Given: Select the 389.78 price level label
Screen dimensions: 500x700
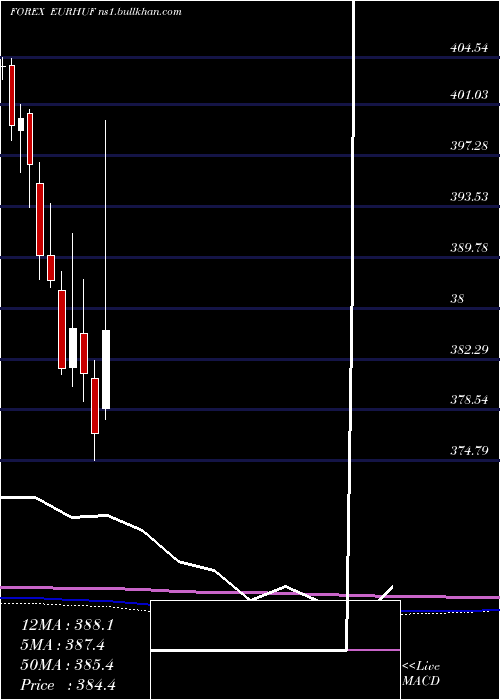Looking at the screenshot, I should click(x=468, y=247).
